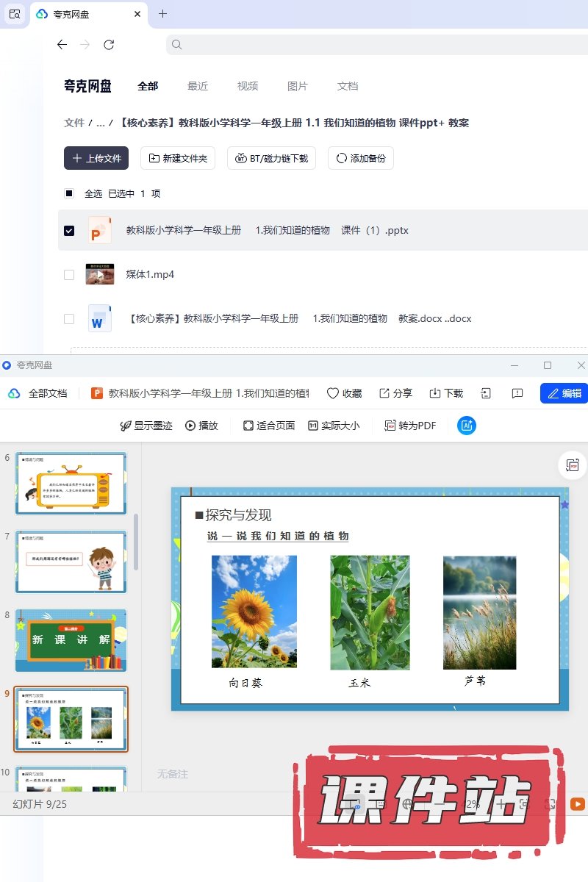Check the 媒体1.mp4 file checkbox
Viewport: 588px width, 882px height.
pyautogui.click(x=69, y=275)
